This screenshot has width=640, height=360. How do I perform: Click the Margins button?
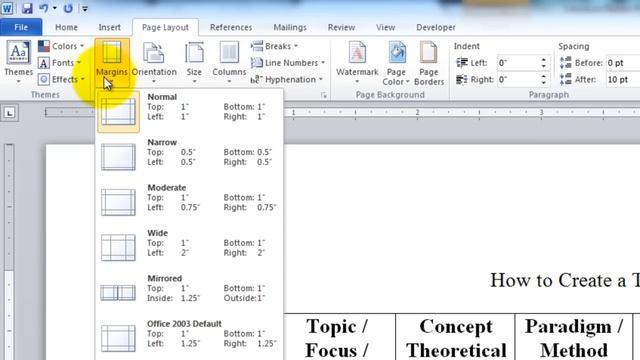pyautogui.click(x=112, y=62)
